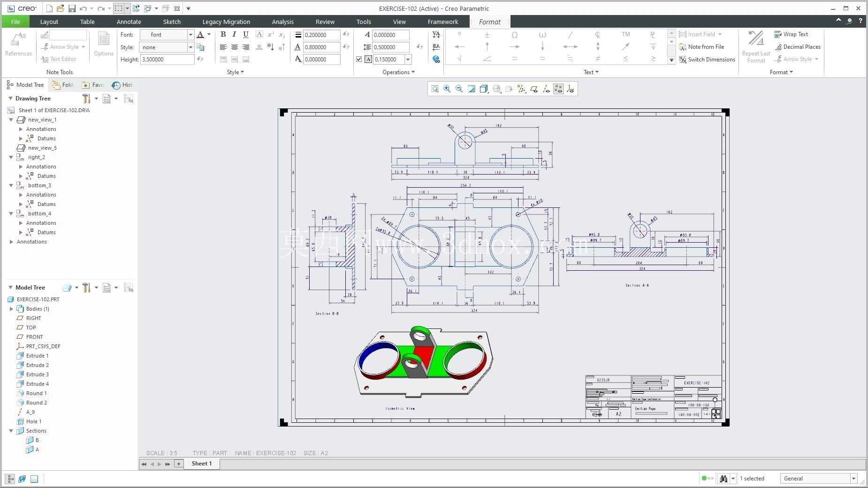This screenshot has width=868, height=488.
Task: Toggle the checkbox next to the 0.150000 field
Action: (359, 59)
